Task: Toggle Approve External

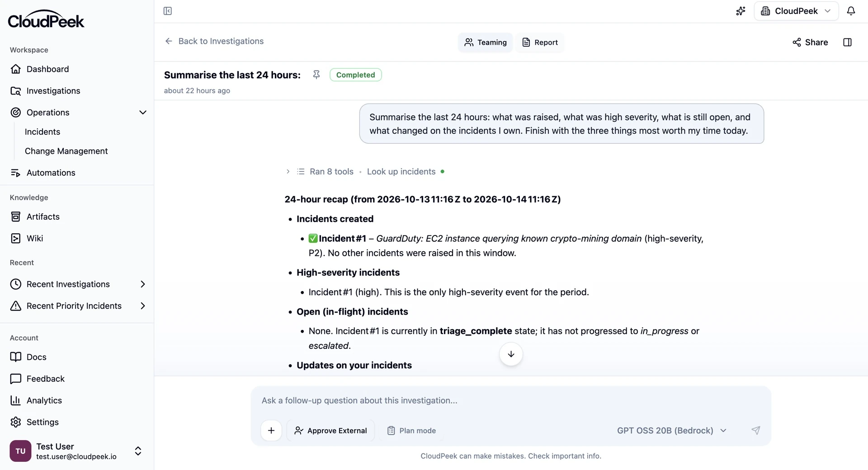Action: click(330, 430)
